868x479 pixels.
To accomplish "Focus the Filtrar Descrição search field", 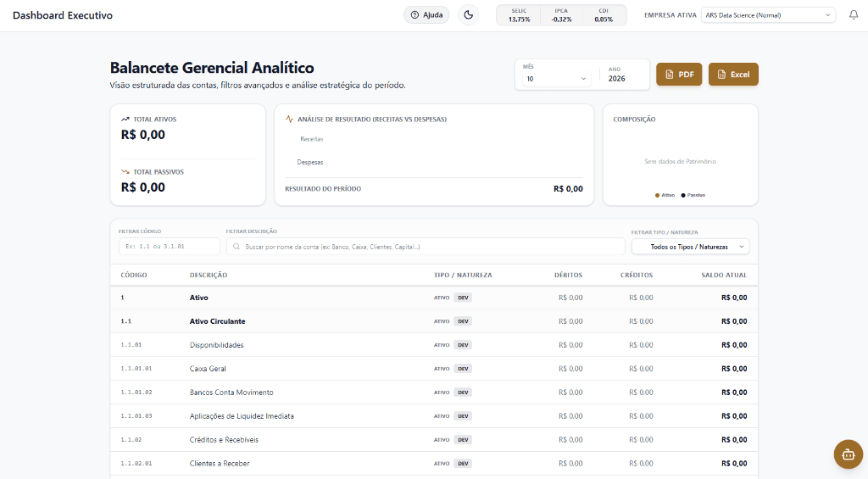I will (426, 247).
